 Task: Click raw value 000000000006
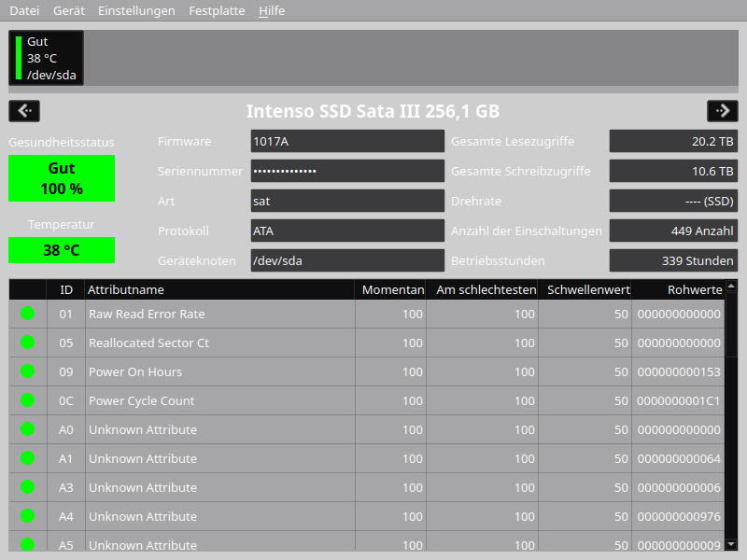click(679, 487)
